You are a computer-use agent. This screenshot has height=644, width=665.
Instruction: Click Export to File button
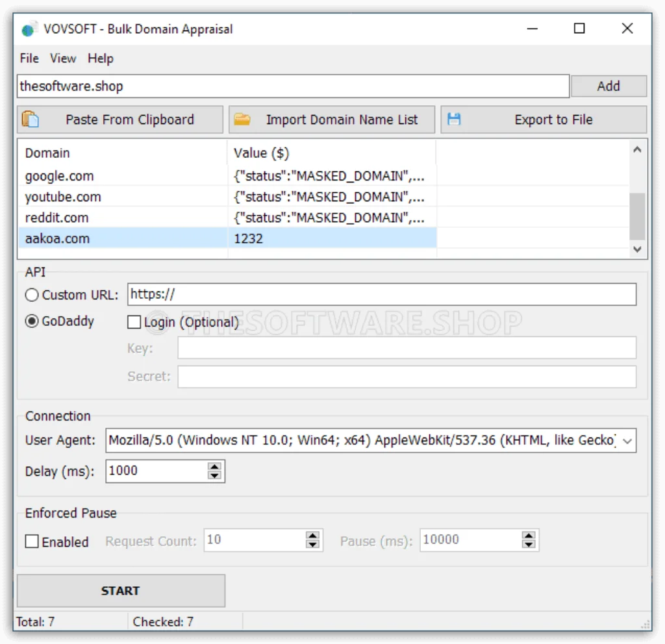click(544, 119)
